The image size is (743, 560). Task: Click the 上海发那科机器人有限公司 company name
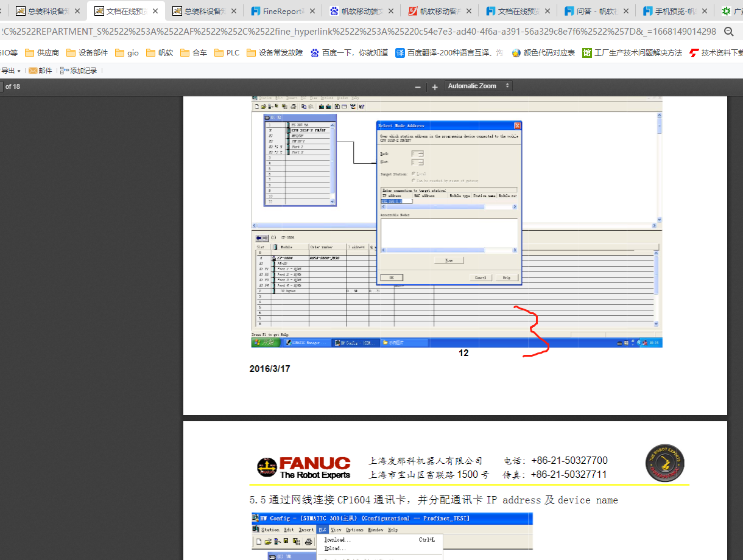point(425,461)
